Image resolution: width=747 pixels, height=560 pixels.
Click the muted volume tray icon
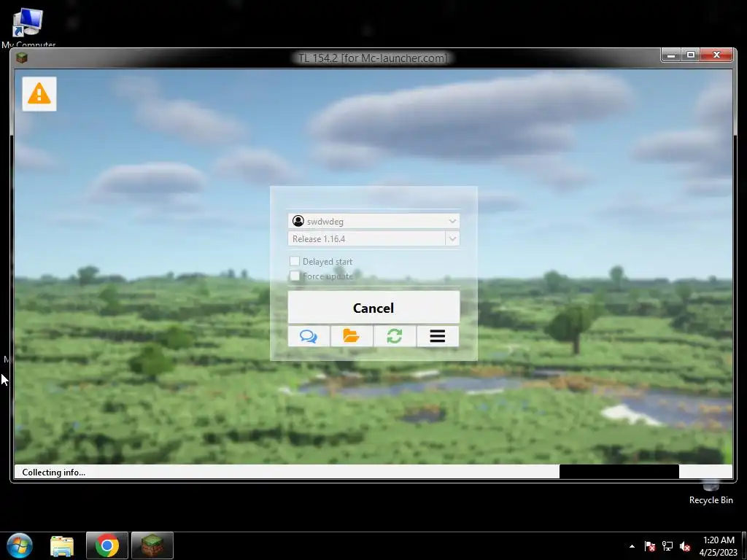(685, 546)
